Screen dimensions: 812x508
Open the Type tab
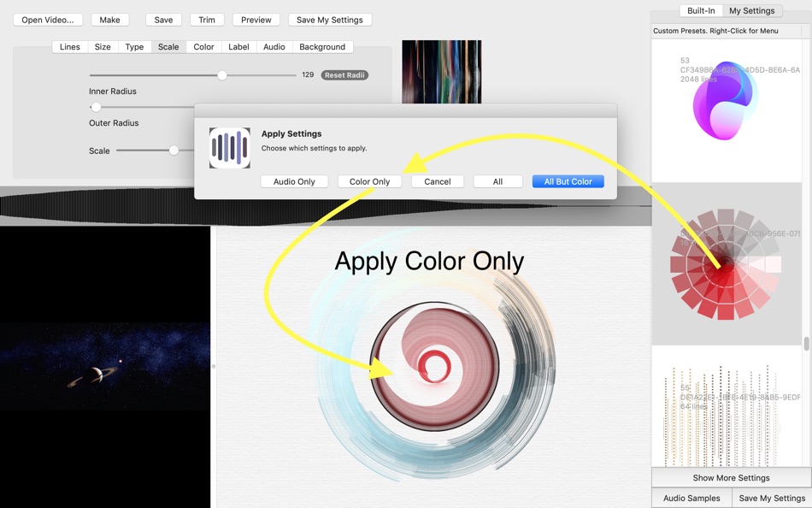135,47
